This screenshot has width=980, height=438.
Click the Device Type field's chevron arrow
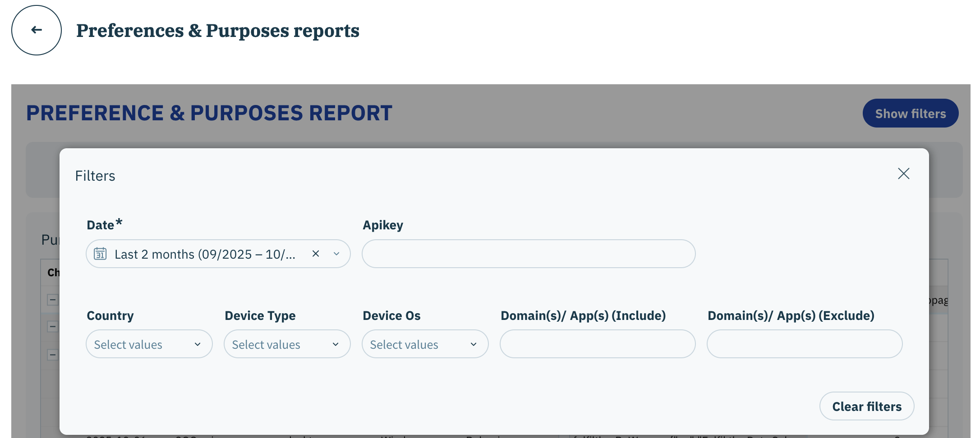tap(336, 344)
